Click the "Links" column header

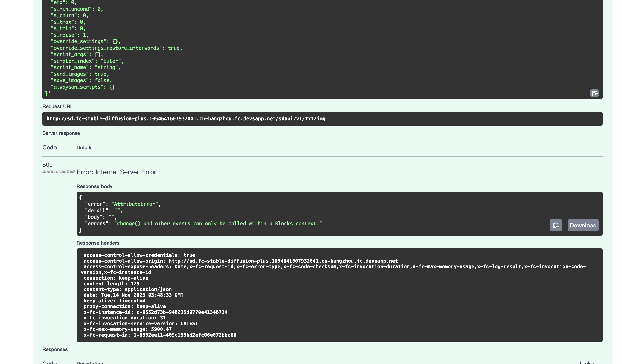pyautogui.click(x=587, y=362)
